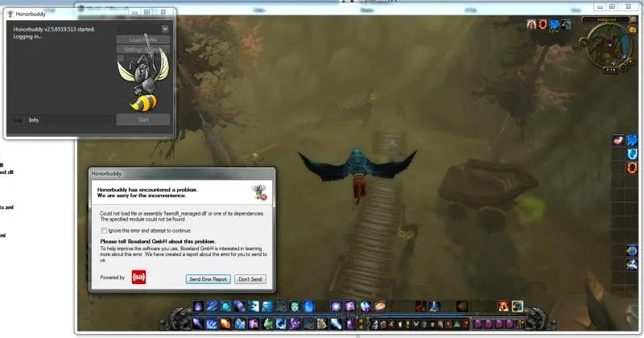Viewport: 644px width, 338px height.
Task: Click the orange fire ring buff icon
Action: 543,25
